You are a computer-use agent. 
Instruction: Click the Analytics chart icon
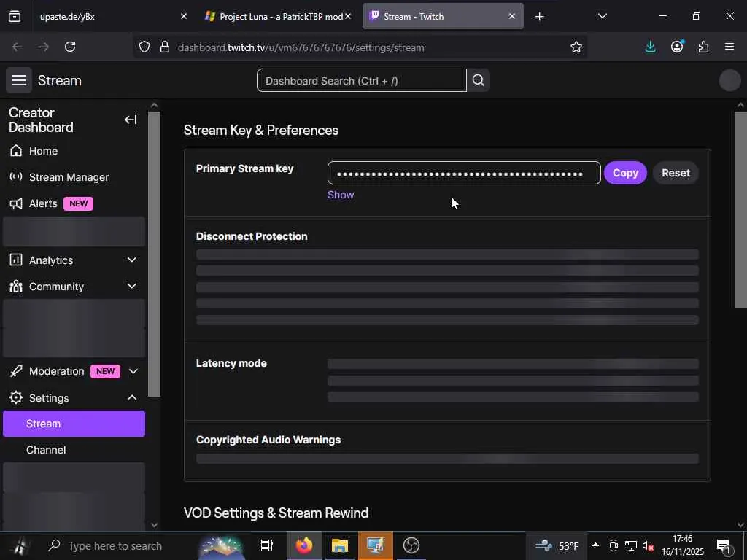click(x=16, y=260)
